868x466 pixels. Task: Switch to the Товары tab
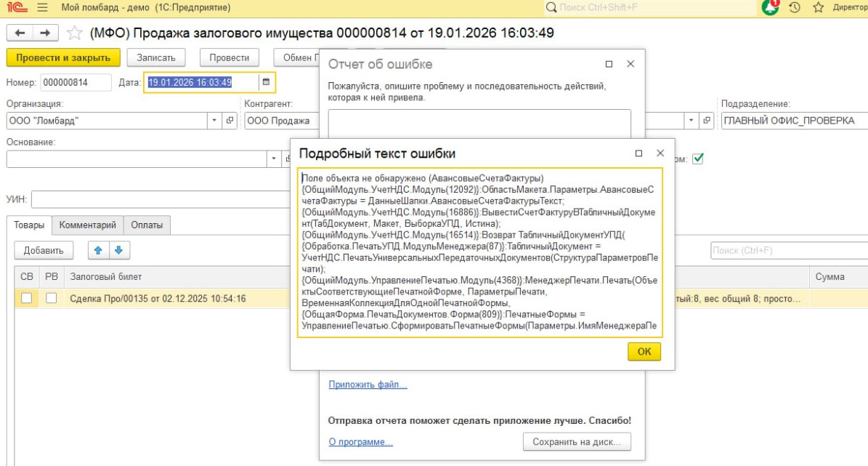[29, 225]
